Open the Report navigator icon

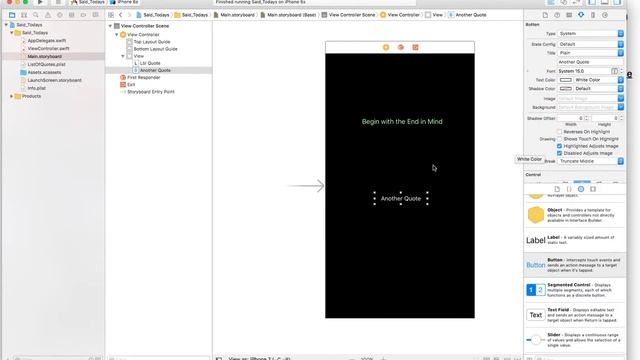coord(95,15)
